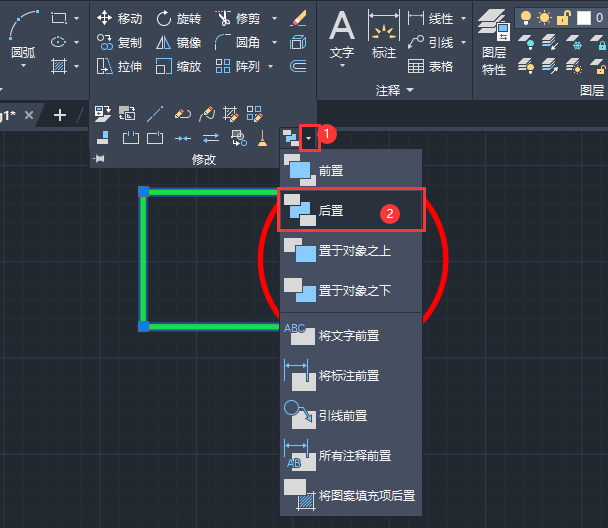Open the Hatch tool dropdown arrow
The image size is (608, 528).
pos(76,66)
